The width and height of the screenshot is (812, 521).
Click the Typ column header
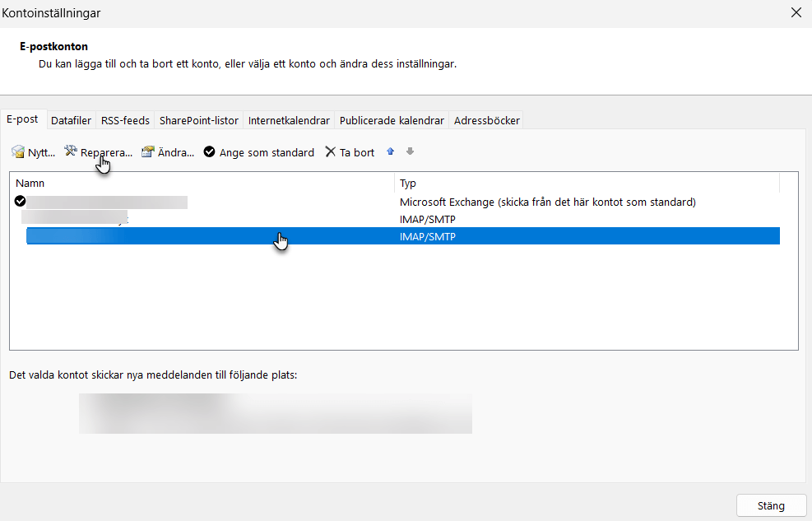click(x=587, y=183)
